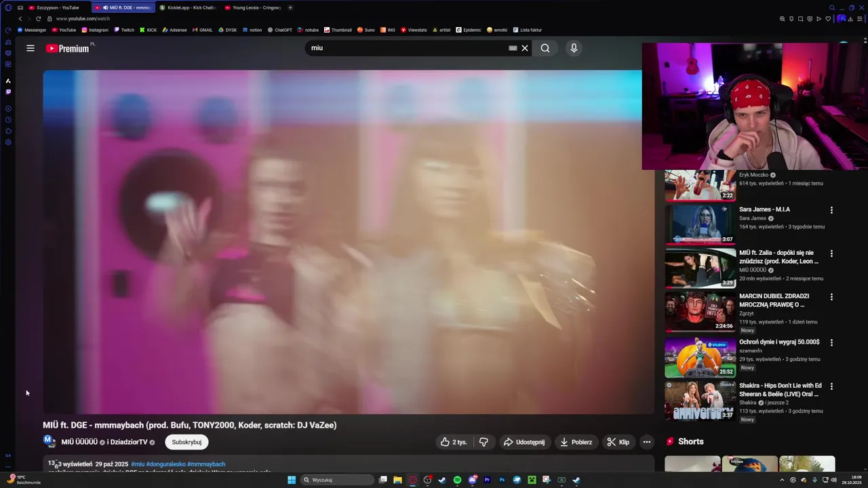
Task: Click the heart bookmark icon in the browser toolbar
Action: point(828,19)
